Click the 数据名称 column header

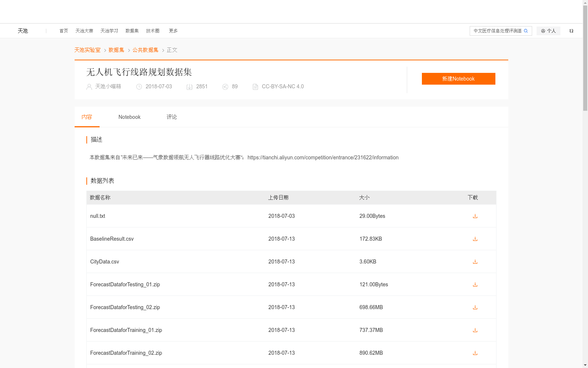(x=100, y=198)
